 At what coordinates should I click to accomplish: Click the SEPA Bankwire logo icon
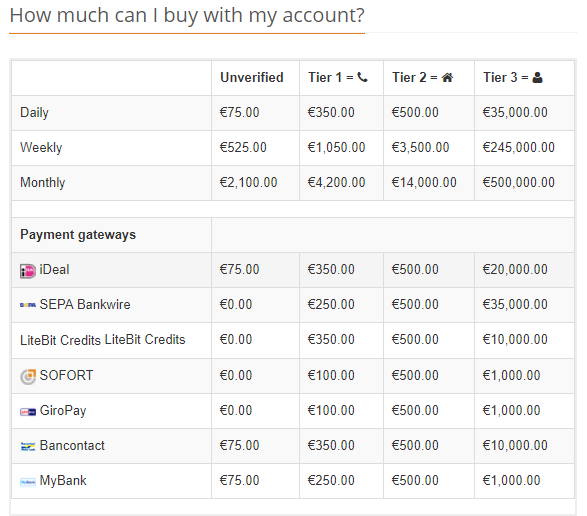tap(28, 305)
